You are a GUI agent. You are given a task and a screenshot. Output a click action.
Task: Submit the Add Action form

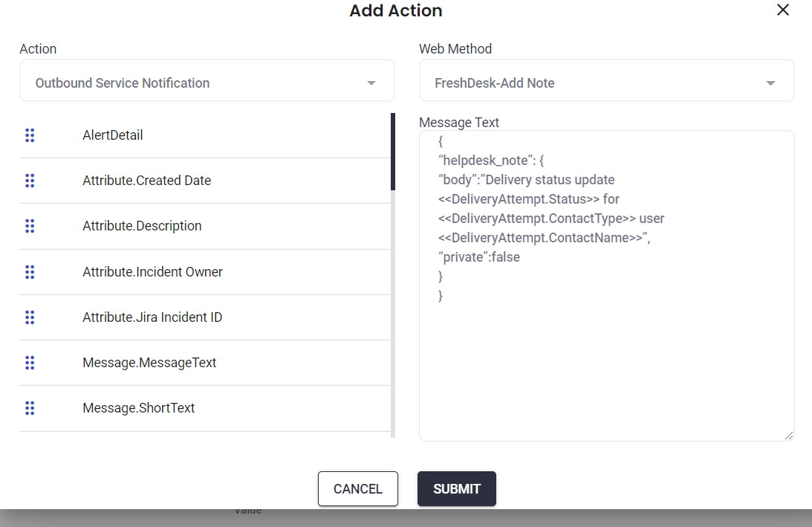[x=456, y=488]
